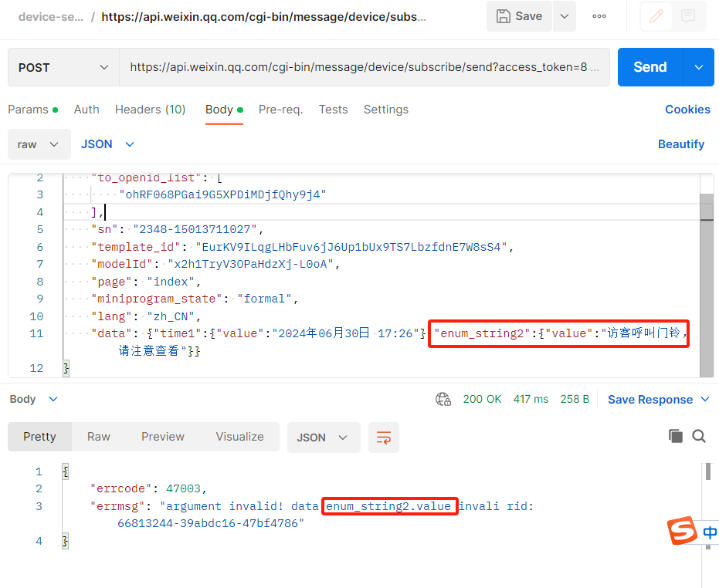Switch Sogou input language from 中
This screenshot has width=719, height=588.
pyautogui.click(x=710, y=532)
